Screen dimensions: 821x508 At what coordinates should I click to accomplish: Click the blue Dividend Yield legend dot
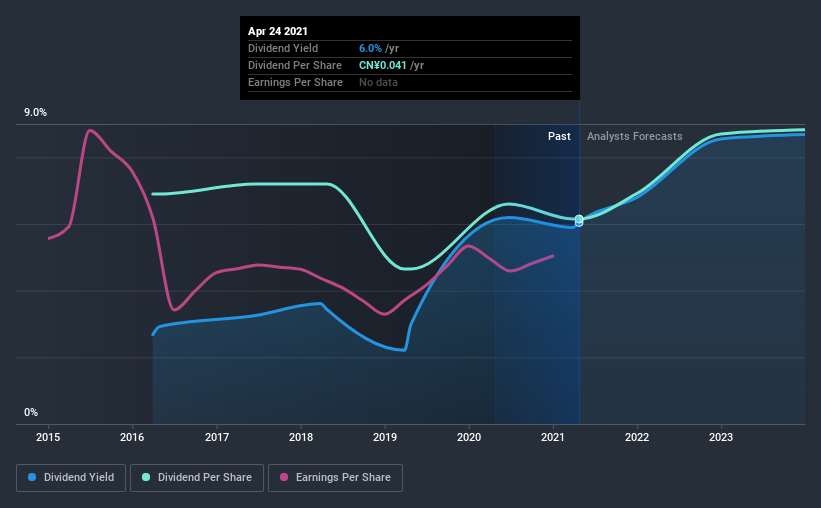click(x=32, y=477)
